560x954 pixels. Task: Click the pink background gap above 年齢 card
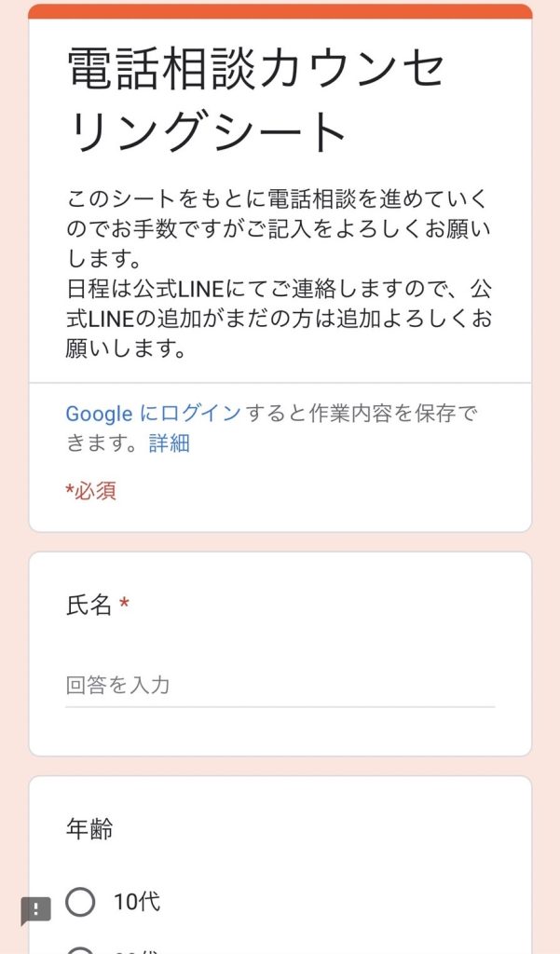pos(280,766)
